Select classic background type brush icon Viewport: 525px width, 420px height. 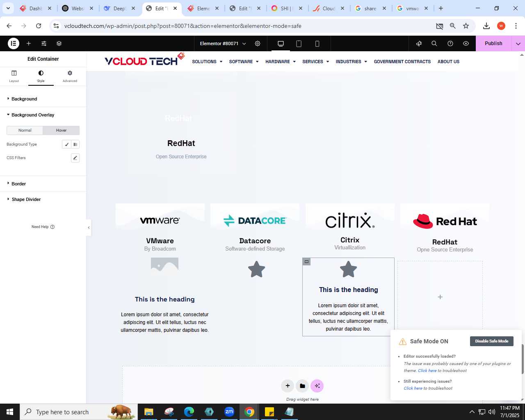(x=66, y=144)
